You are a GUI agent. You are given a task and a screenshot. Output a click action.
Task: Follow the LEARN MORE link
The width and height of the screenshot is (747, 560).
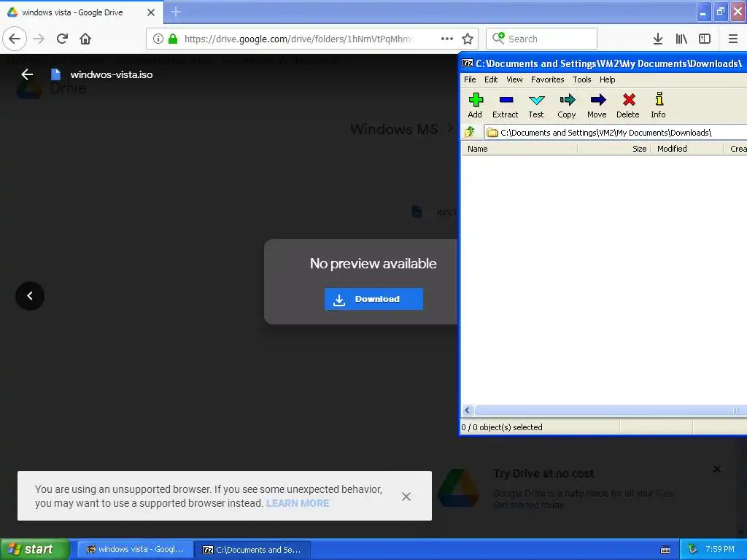tap(298, 503)
